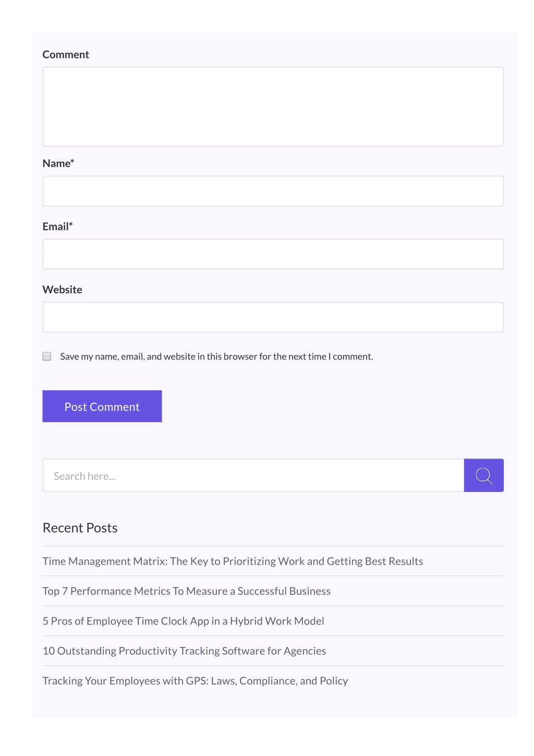Select the Email input field

[x=273, y=254]
